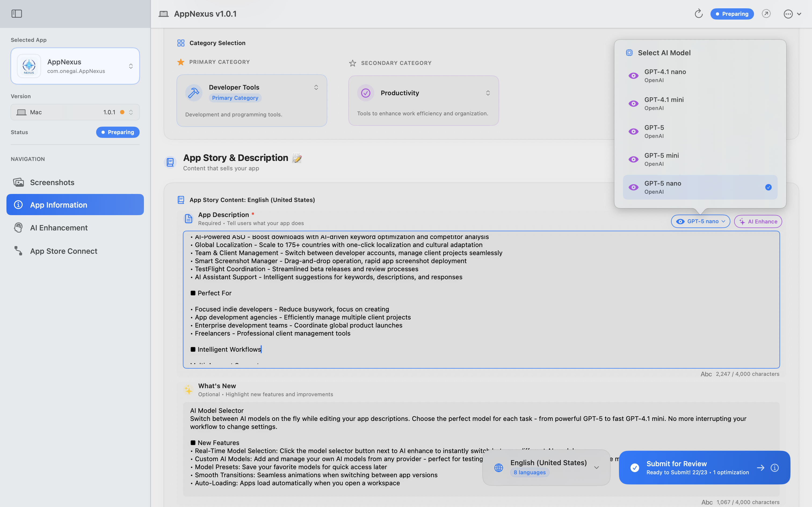Click the info icon on Submit bar
This screenshot has width=812, height=507.
(x=775, y=467)
